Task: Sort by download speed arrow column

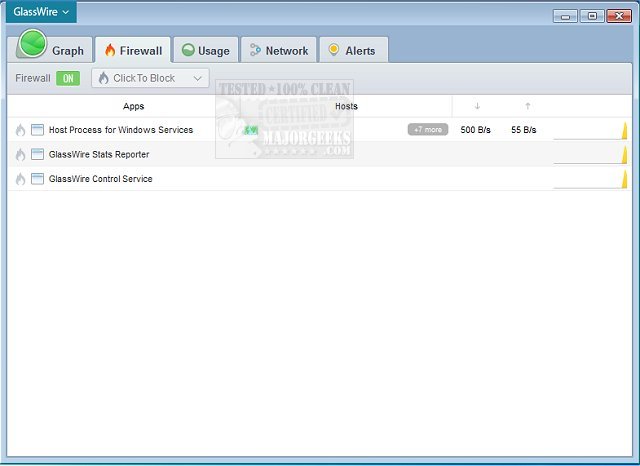Action: (x=477, y=106)
